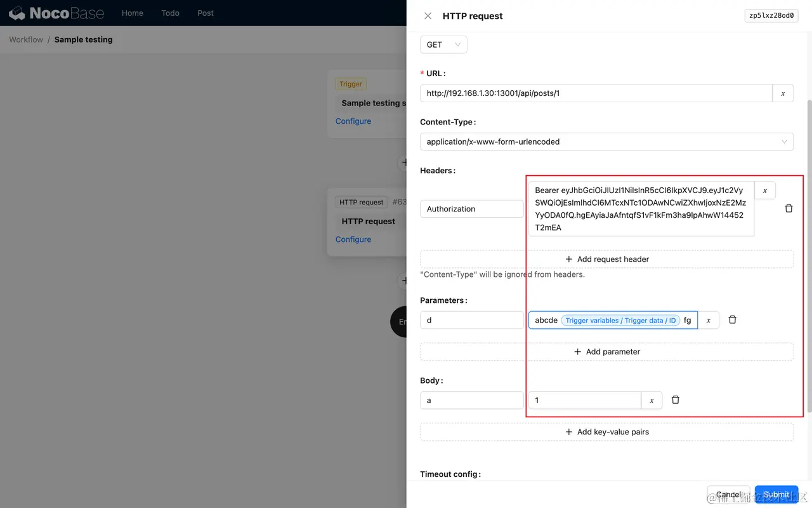Open variable picker for Authorization header value
Image resolution: width=812 pixels, height=508 pixels.
point(765,190)
